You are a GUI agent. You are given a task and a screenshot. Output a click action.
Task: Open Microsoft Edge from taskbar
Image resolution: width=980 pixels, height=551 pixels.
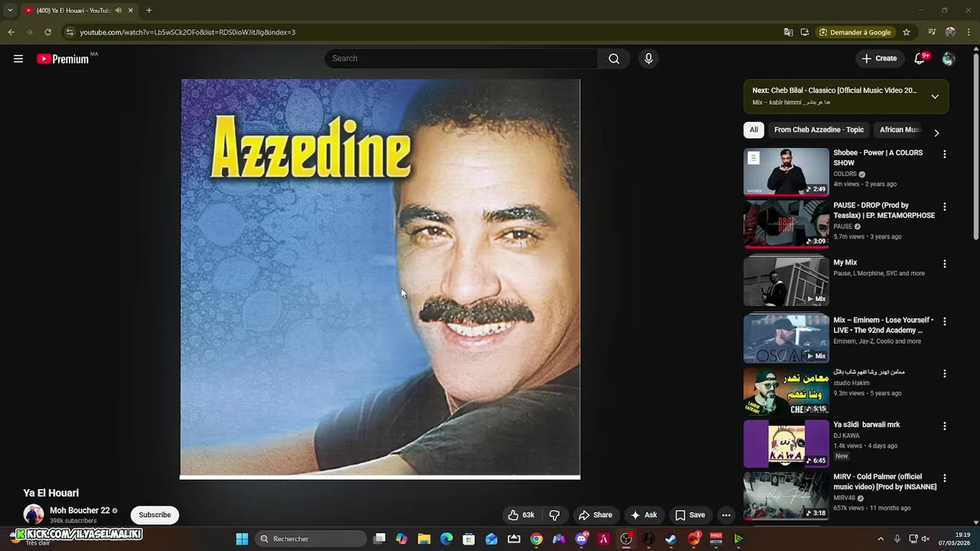tap(446, 539)
